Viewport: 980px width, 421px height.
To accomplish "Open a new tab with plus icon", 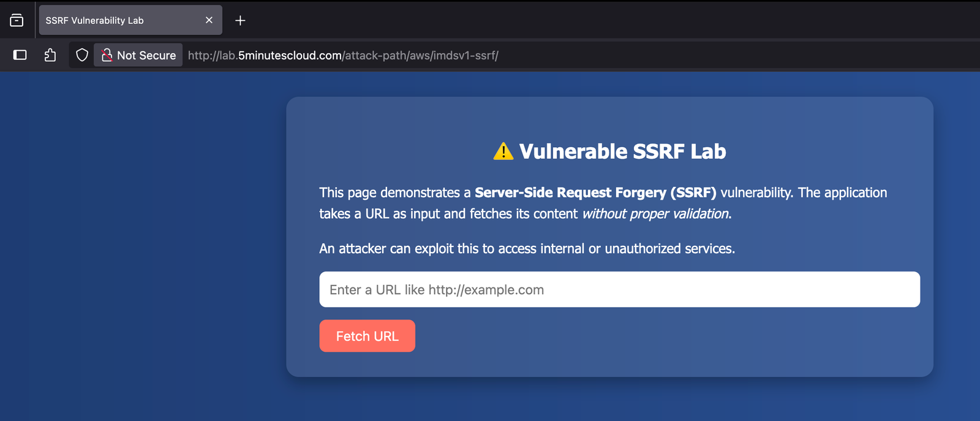I will 240,20.
